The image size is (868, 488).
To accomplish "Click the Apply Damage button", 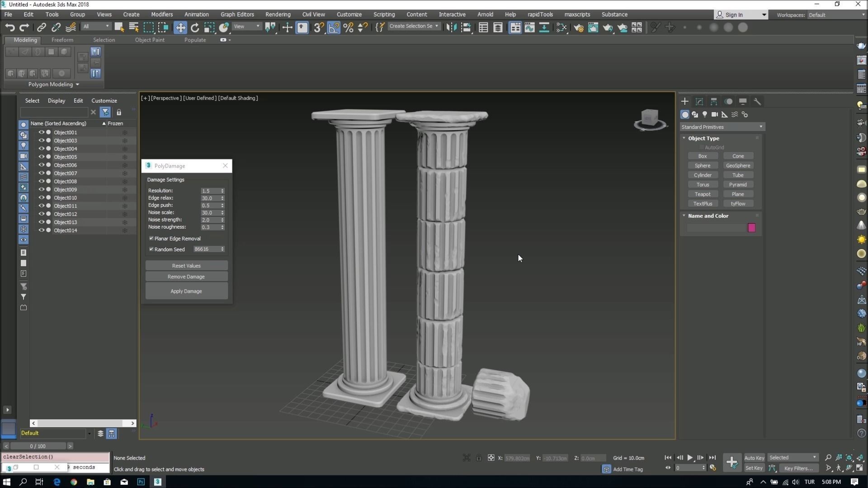I will click(186, 291).
